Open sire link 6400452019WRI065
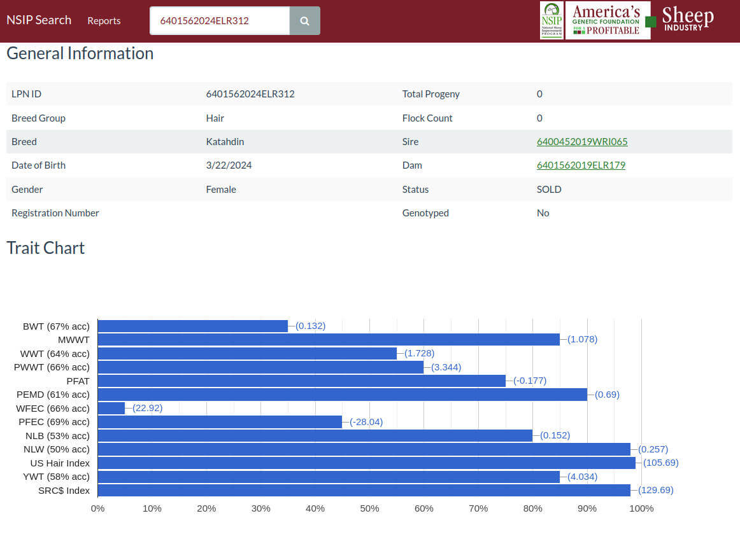 coord(582,141)
